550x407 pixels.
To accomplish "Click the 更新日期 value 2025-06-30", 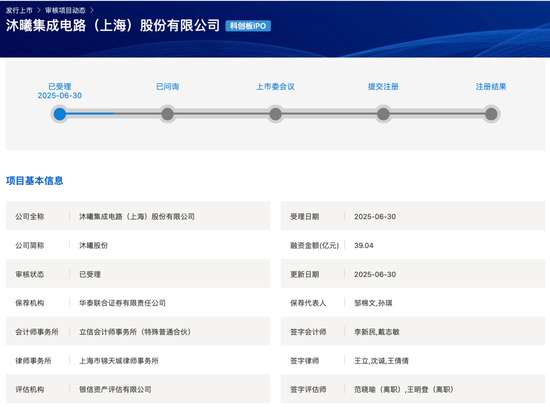I will tap(375, 274).
